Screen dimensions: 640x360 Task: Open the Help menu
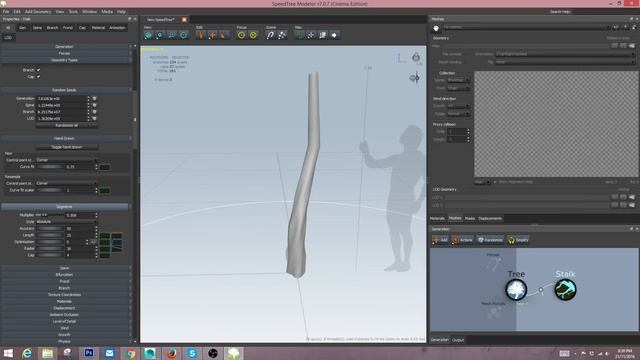click(121, 12)
